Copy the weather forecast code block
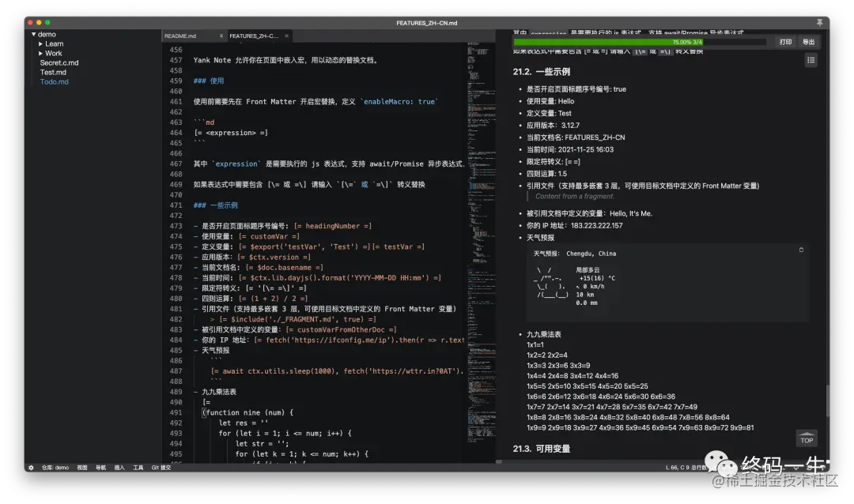The height and width of the screenshot is (504, 854). pos(800,250)
